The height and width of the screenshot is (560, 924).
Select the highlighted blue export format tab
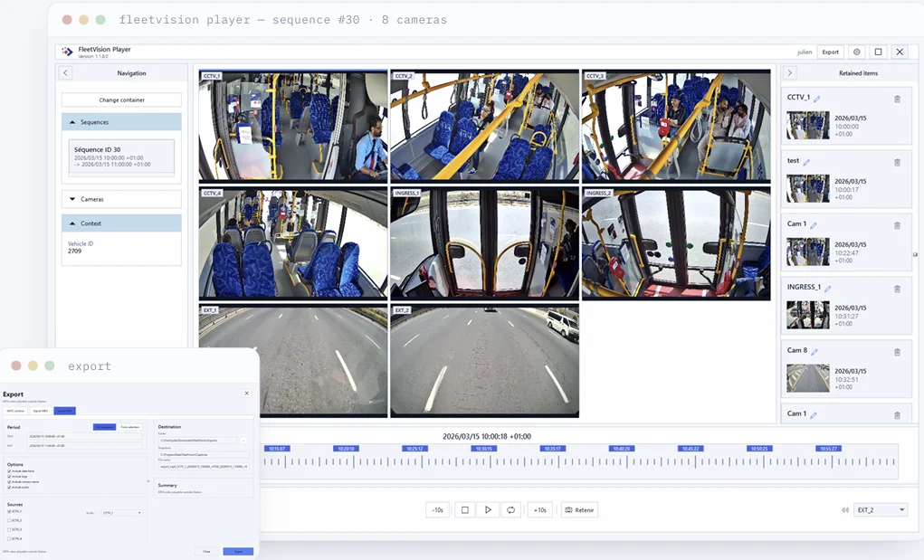(65, 411)
